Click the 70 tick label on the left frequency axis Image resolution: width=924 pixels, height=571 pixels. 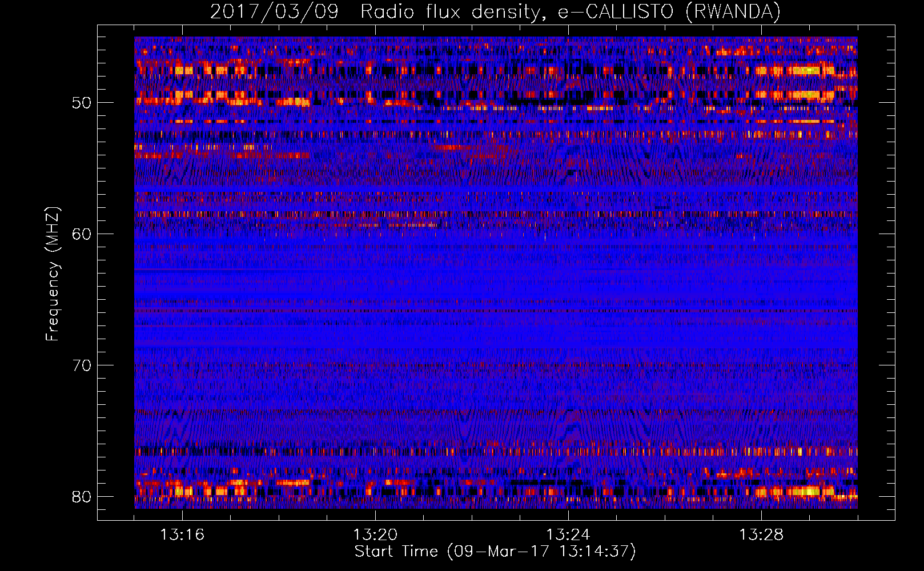[81, 365]
